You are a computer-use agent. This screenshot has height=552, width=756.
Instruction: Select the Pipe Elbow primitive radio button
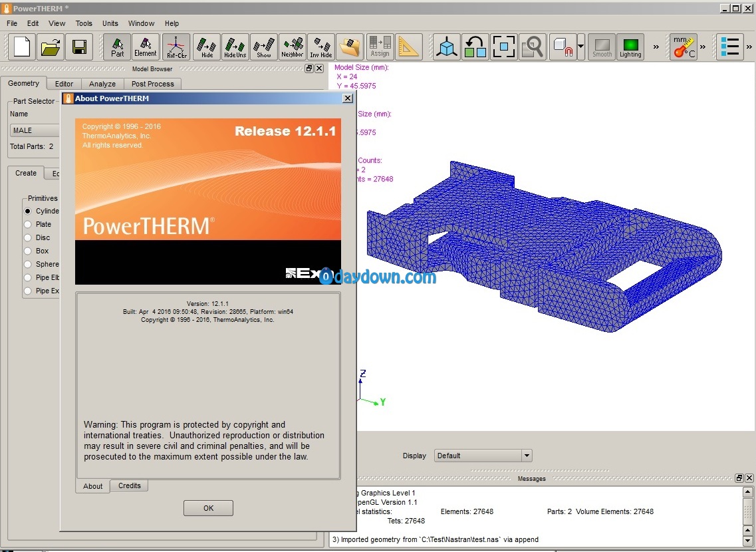(27, 278)
